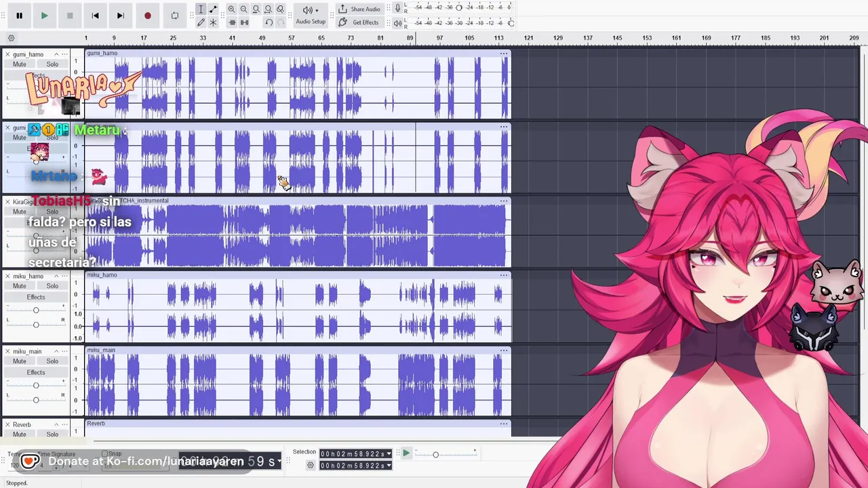This screenshot has width=868, height=488.
Task: Click the Zoom Toggle icon
Action: (280, 9)
